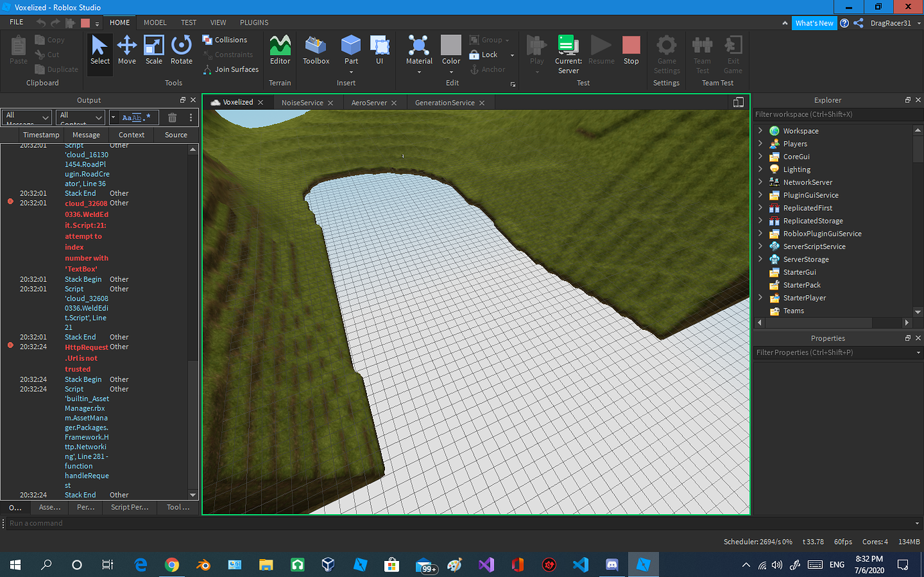
Task: Clear the Output log with the trash icon
Action: [172, 117]
